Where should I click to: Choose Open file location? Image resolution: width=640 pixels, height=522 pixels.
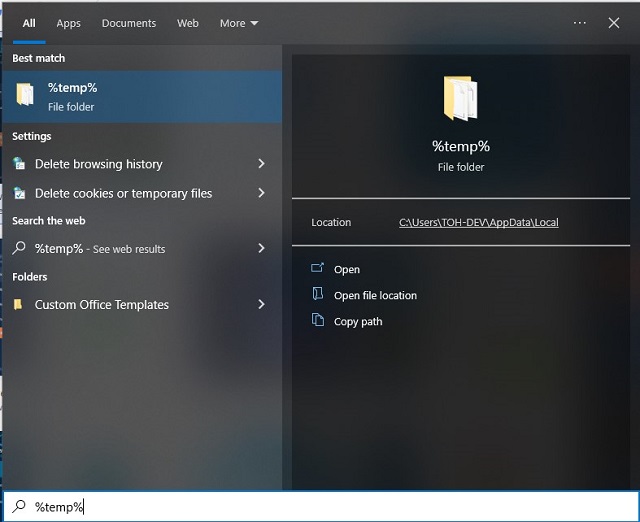point(376,295)
